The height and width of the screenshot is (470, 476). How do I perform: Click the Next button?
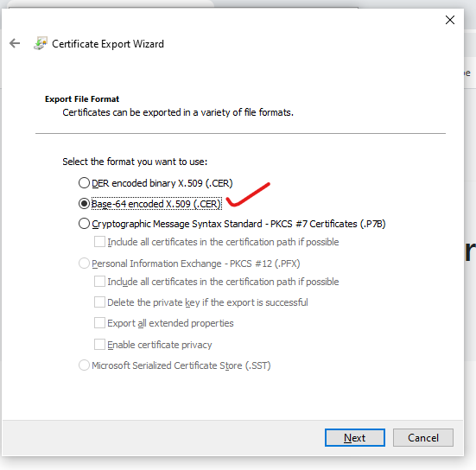(355, 437)
